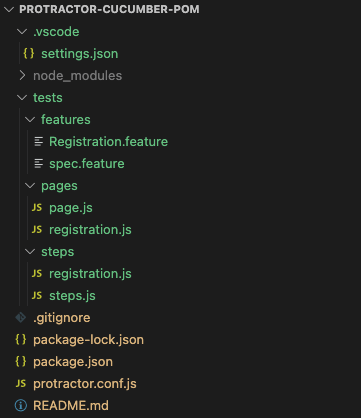
Task: Open registration.js under pages folder
Action: pos(90,230)
